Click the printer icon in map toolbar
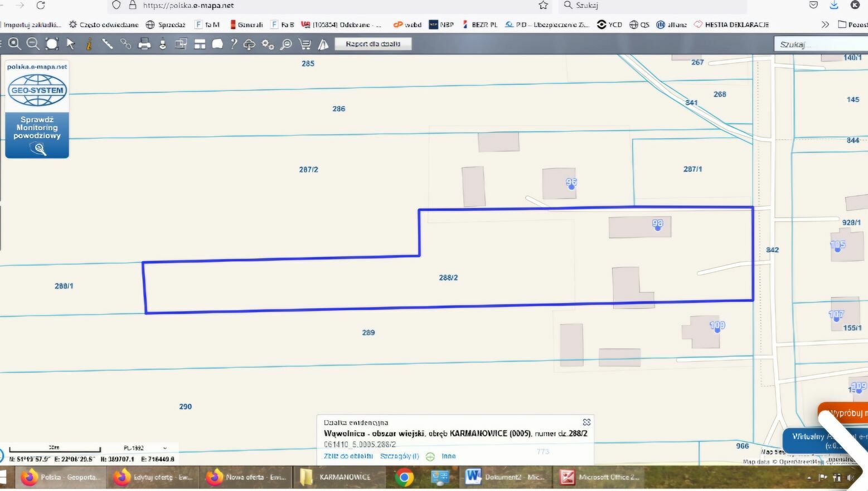 [x=144, y=44]
